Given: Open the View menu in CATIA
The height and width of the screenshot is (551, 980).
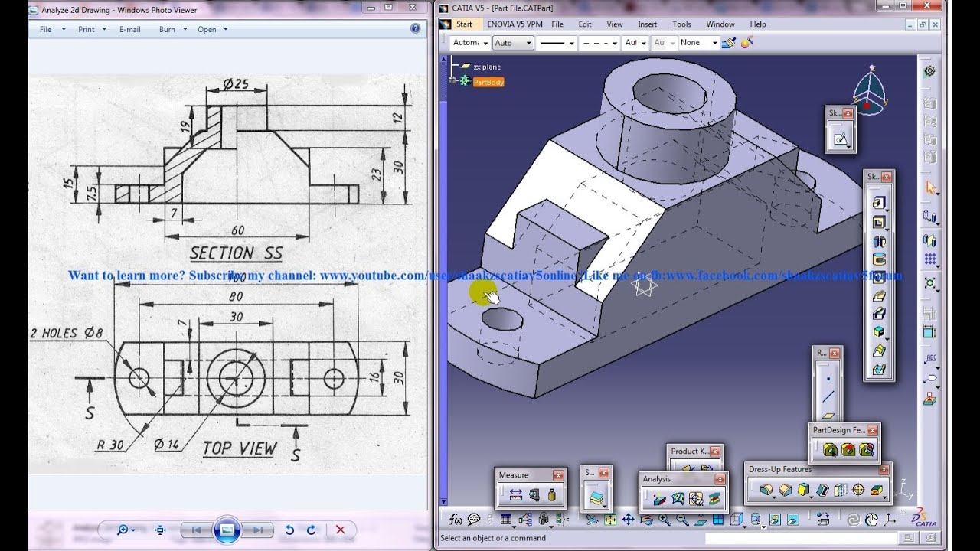Looking at the screenshot, I should [x=615, y=24].
